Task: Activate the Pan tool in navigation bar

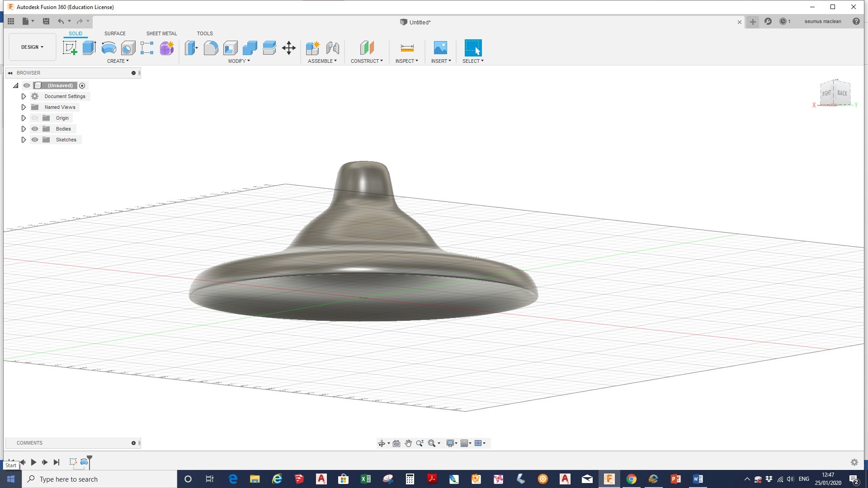Action: (x=408, y=443)
